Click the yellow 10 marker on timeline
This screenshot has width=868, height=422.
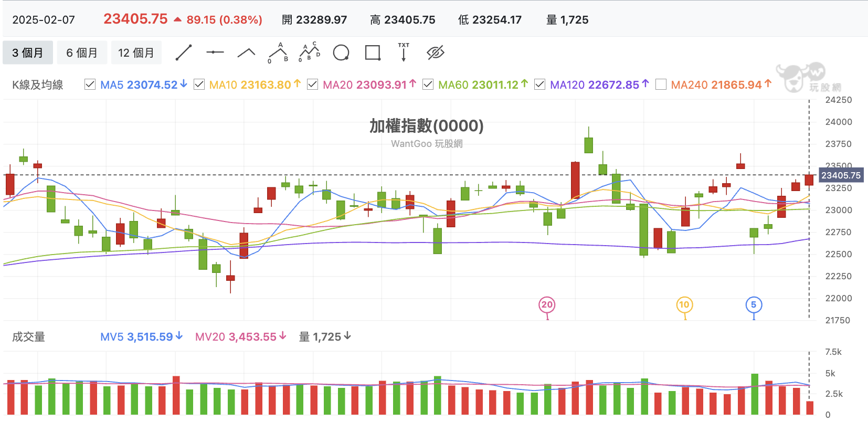tap(684, 304)
